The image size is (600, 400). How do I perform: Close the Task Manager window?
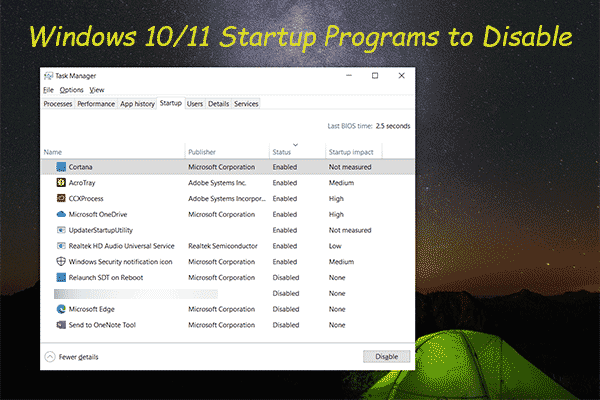(x=401, y=75)
